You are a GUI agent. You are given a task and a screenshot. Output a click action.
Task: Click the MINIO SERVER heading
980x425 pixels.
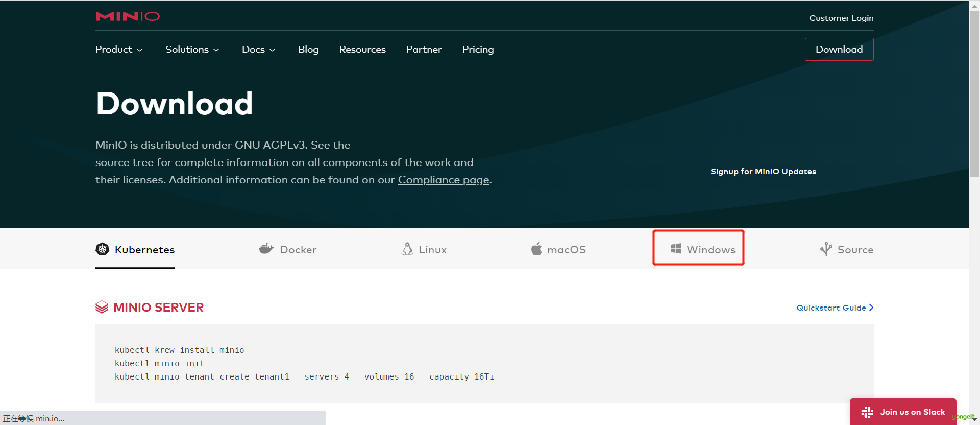click(x=159, y=307)
